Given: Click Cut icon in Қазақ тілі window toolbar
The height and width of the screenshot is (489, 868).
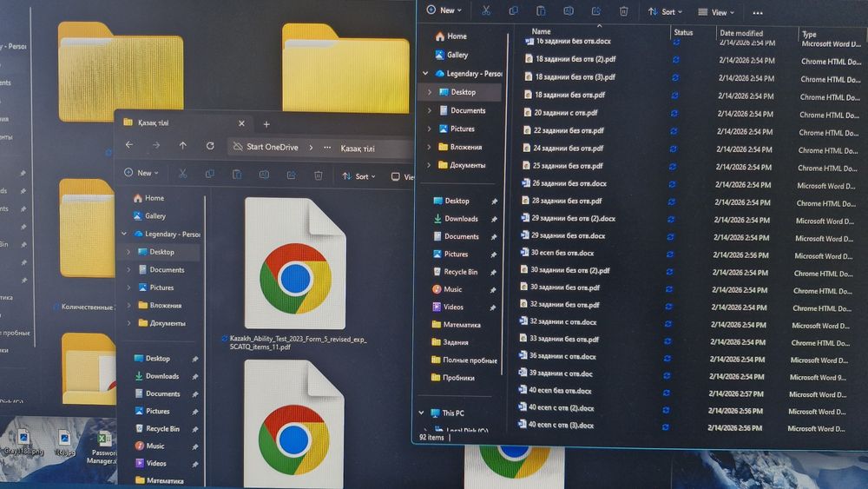Looking at the screenshot, I should [182, 174].
